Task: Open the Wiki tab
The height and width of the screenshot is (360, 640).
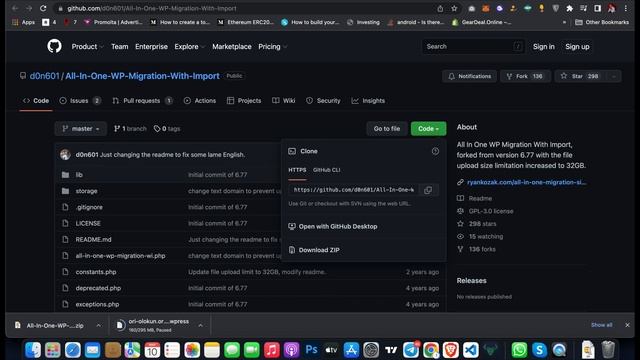Action: (284, 101)
